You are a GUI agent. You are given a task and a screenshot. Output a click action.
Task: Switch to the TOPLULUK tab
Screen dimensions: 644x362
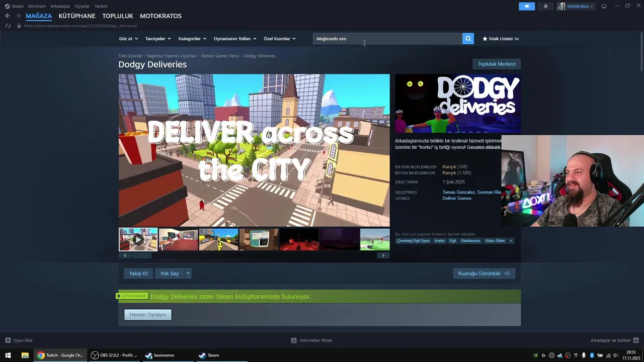tap(118, 16)
